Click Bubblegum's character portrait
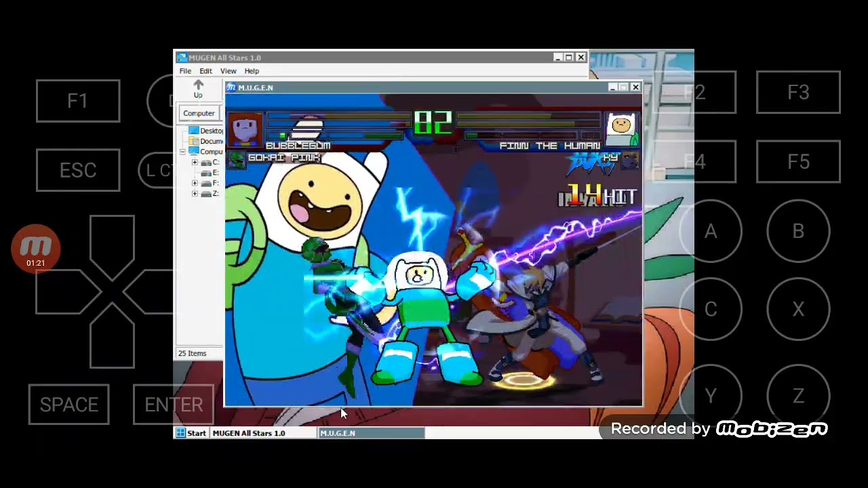The width and height of the screenshot is (868, 488). coord(245,130)
